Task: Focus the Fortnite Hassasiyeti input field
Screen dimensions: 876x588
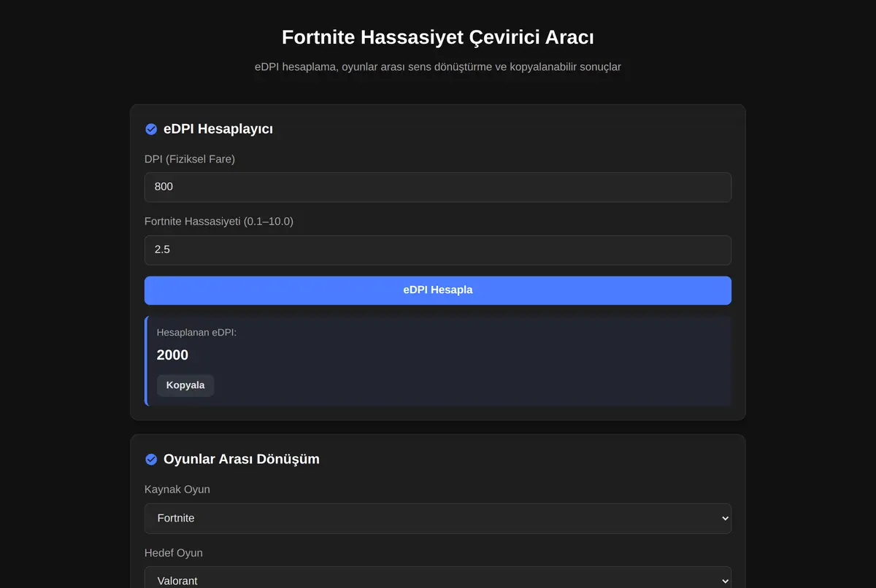Action: [438, 249]
